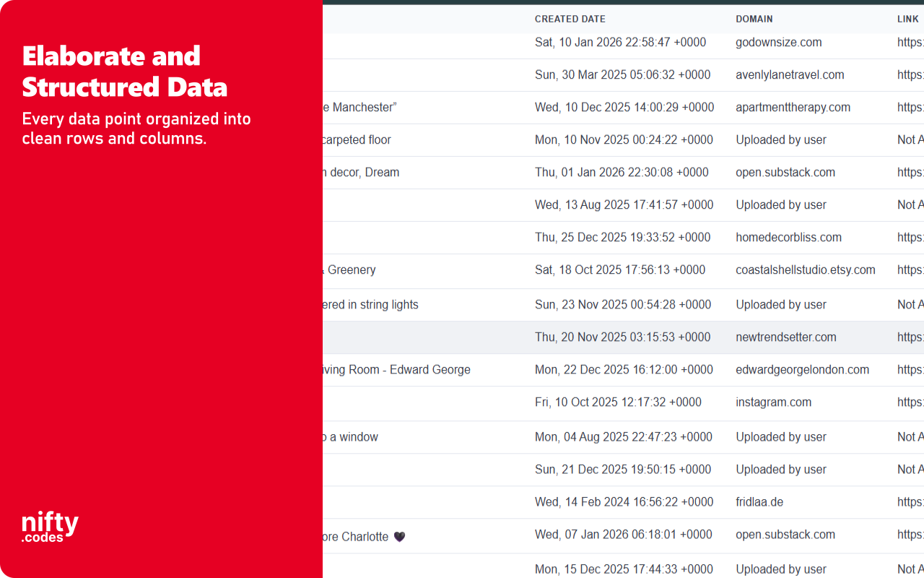
Task: Open the edwardgeorgelondon.com domain entry
Action: pos(803,369)
